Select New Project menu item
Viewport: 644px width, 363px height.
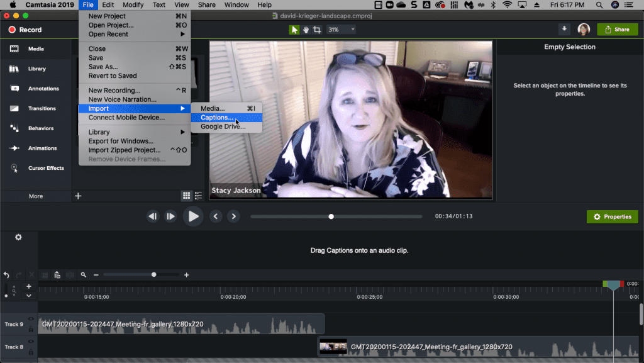135,16
